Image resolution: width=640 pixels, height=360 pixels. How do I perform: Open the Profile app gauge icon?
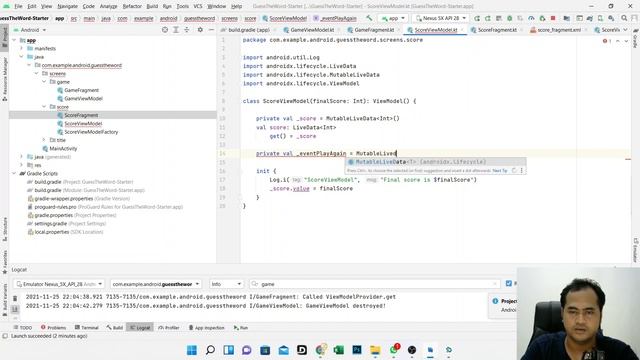(531, 18)
